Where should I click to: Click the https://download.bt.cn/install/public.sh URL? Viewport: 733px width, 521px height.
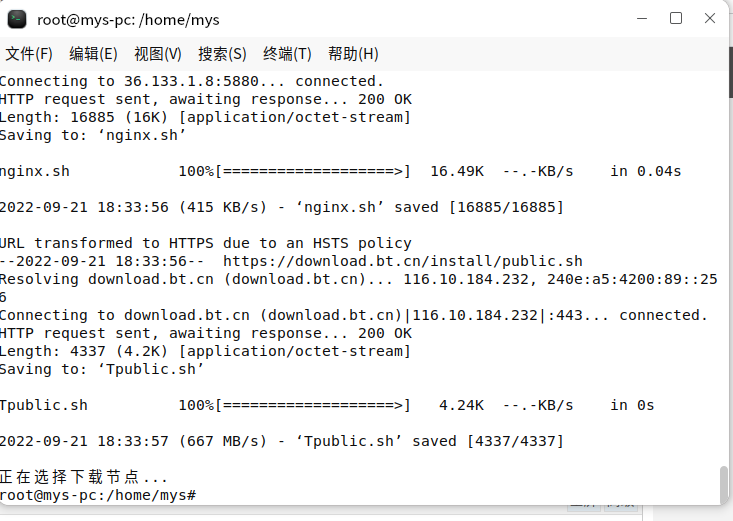click(402, 261)
